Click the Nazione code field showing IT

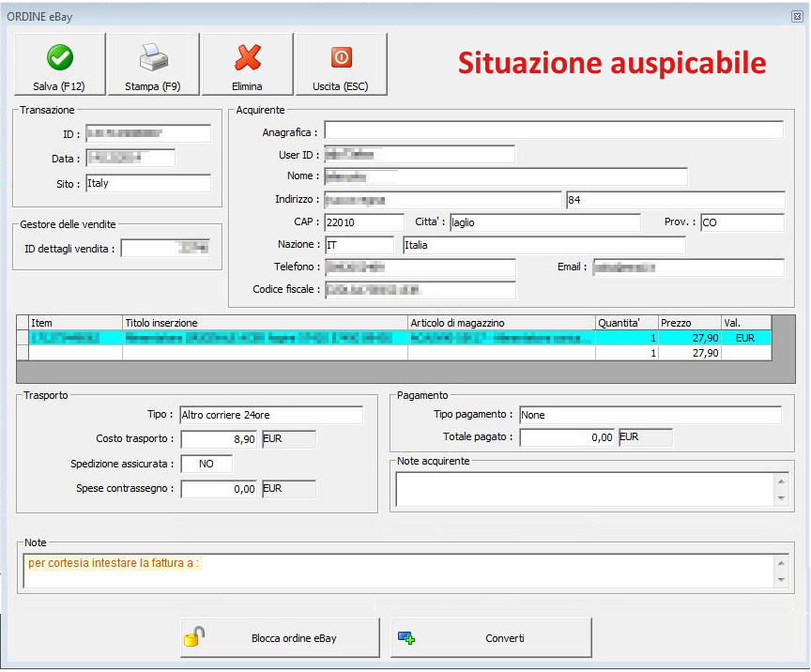360,245
